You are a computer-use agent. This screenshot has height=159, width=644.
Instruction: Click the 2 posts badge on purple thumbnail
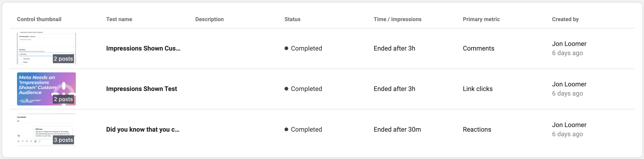pos(63,99)
